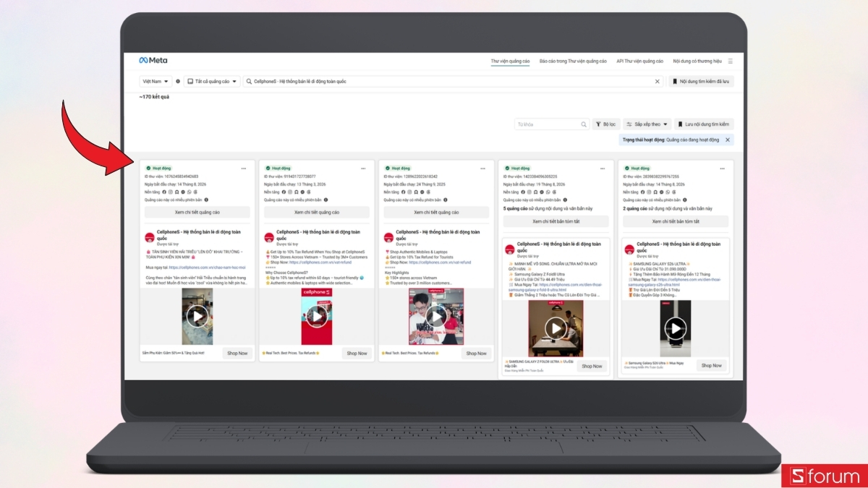This screenshot has height=488, width=868.
Task: View ad details for ad started 24 Tháng 9
Action: [x=436, y=213]
